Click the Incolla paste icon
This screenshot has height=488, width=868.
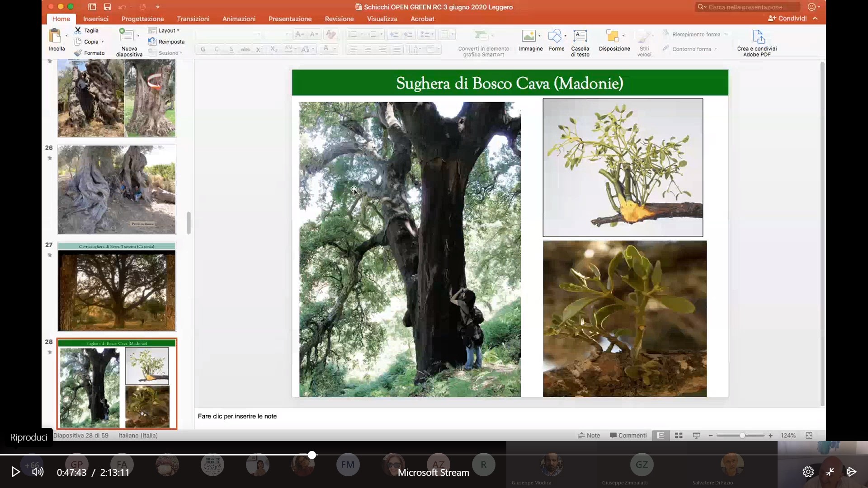pos(55,36)
